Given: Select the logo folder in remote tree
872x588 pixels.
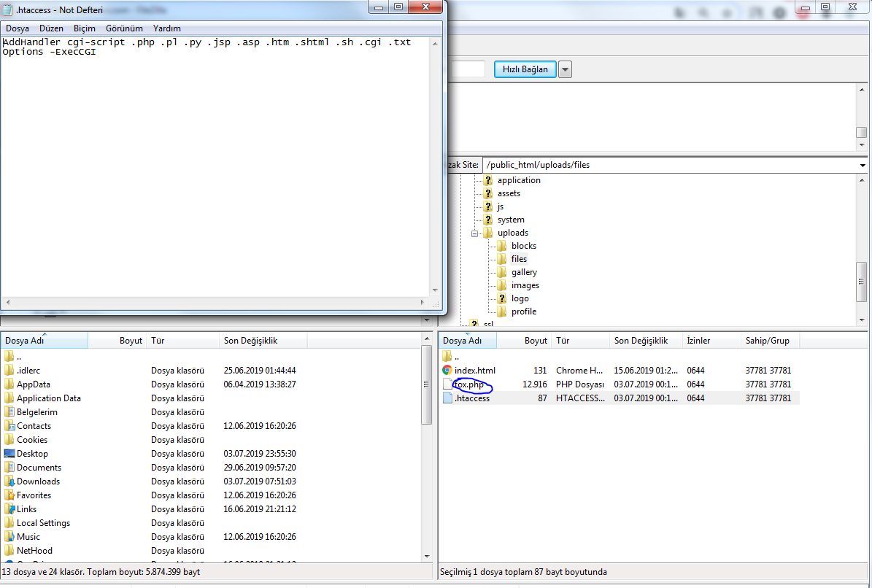Looking at the screenshot, I should [x=520, y=298].
